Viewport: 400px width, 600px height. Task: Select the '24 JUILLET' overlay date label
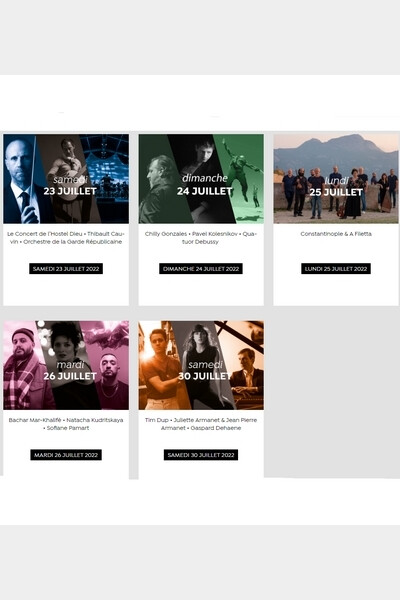[x=205, y=191]
